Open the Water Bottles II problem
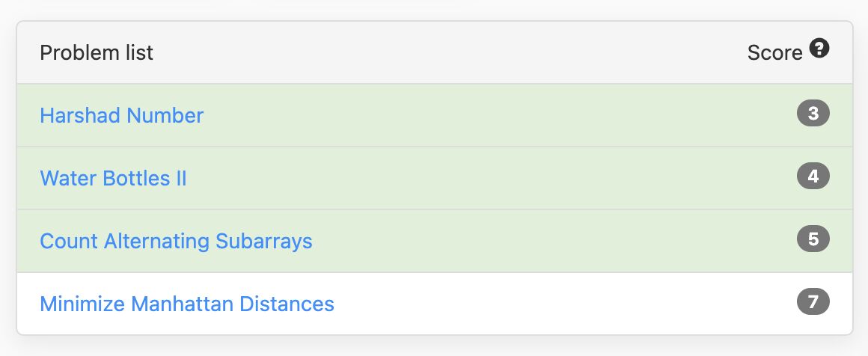Viewport: 868px width, 356px height. [x=113, y=178]
